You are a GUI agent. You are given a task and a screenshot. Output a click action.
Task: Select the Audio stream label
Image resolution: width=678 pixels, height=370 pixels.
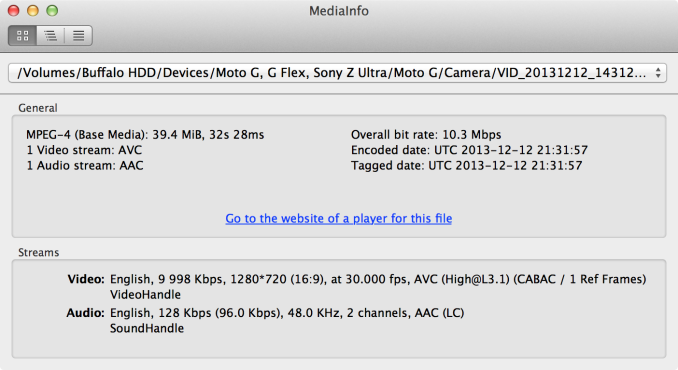pos(86,313)
